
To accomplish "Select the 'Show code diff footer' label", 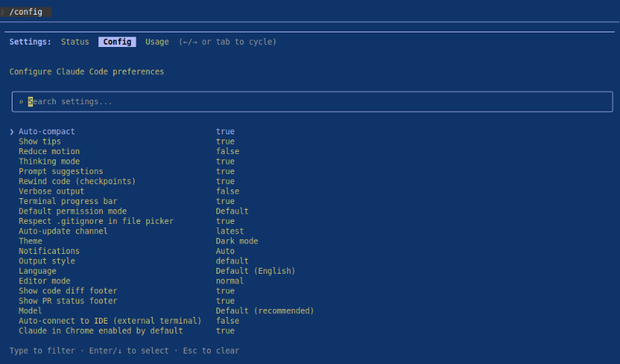I will 68,291.
